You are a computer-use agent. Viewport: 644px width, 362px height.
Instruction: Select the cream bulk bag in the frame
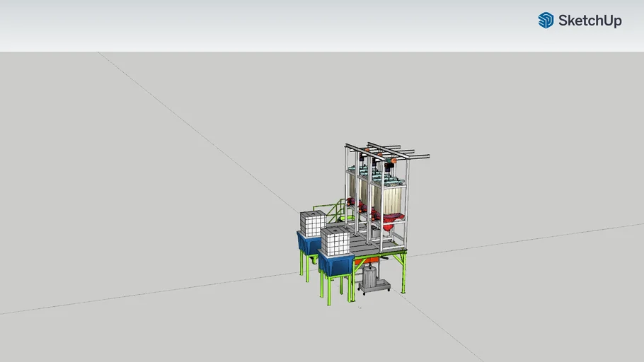pos(391,196)
